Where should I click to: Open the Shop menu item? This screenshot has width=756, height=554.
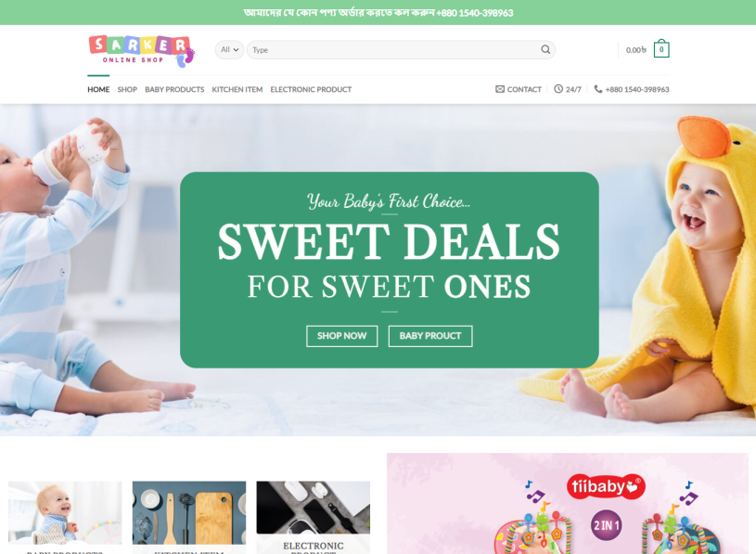click(127, 89)
